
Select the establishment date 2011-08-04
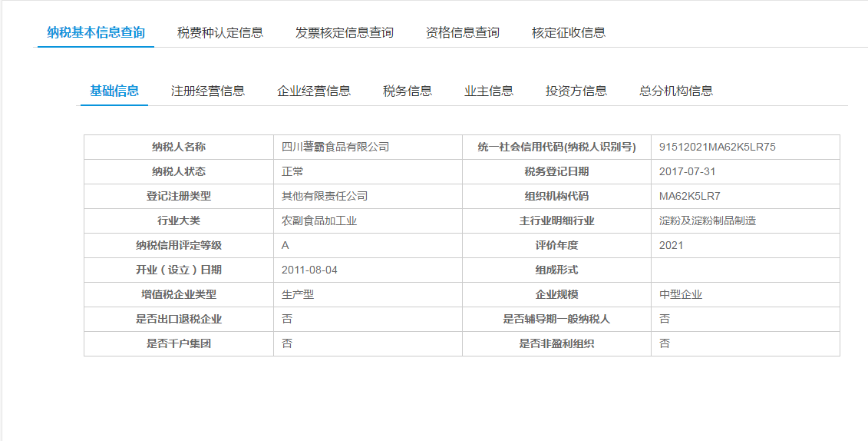pos(309,270)
